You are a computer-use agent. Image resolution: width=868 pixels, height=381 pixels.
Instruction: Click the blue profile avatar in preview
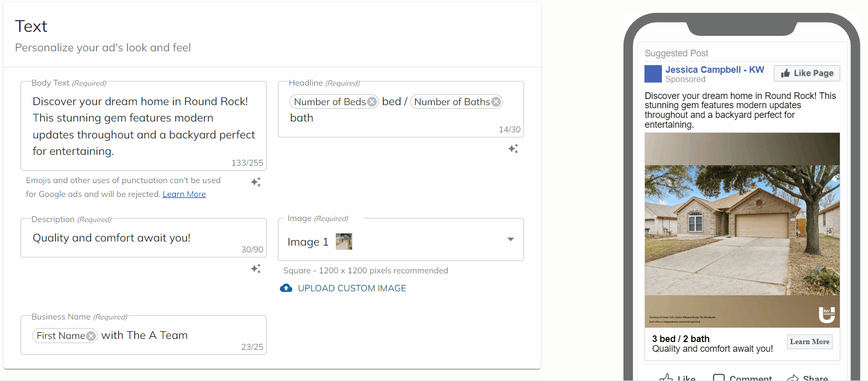pos(653,74)
